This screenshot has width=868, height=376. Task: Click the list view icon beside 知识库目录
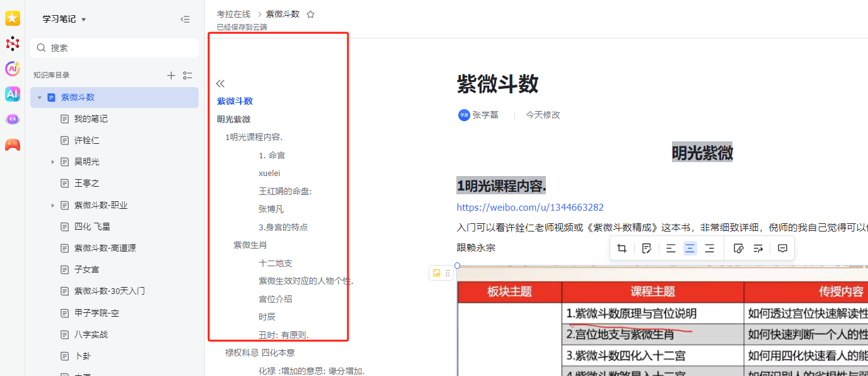pyautogui.click(x=187, y=75)
